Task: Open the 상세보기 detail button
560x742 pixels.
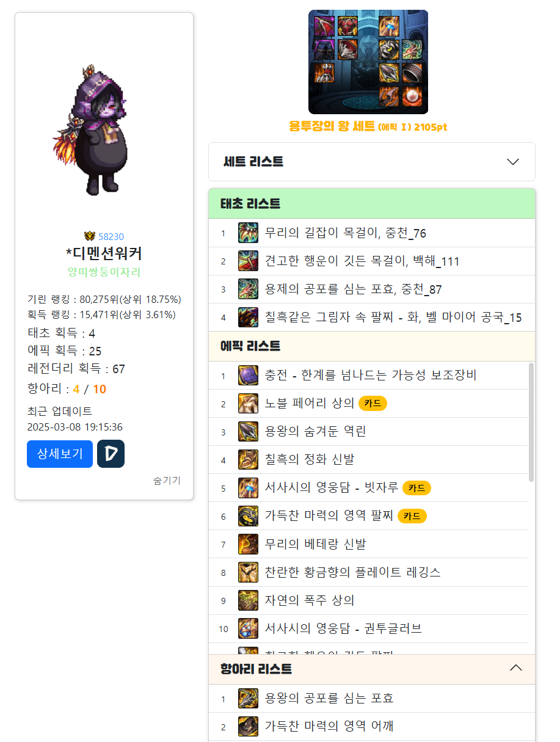Action: 60,454
